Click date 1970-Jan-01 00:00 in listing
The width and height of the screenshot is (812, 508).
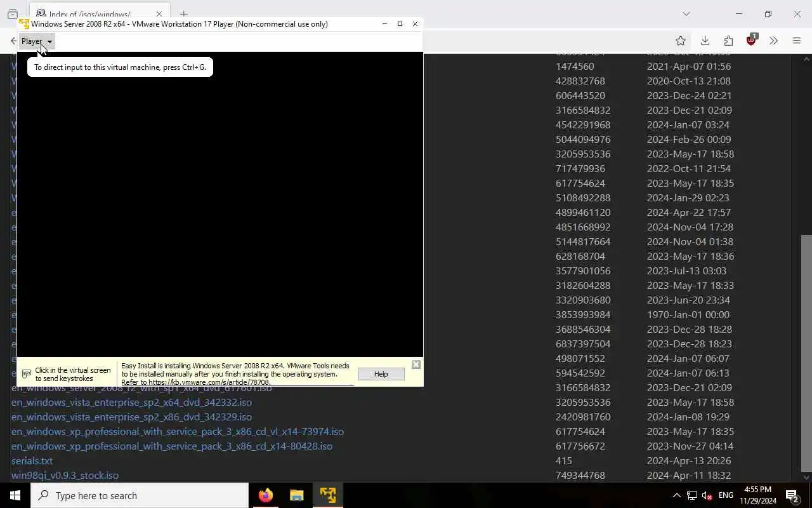coord(688,314)
